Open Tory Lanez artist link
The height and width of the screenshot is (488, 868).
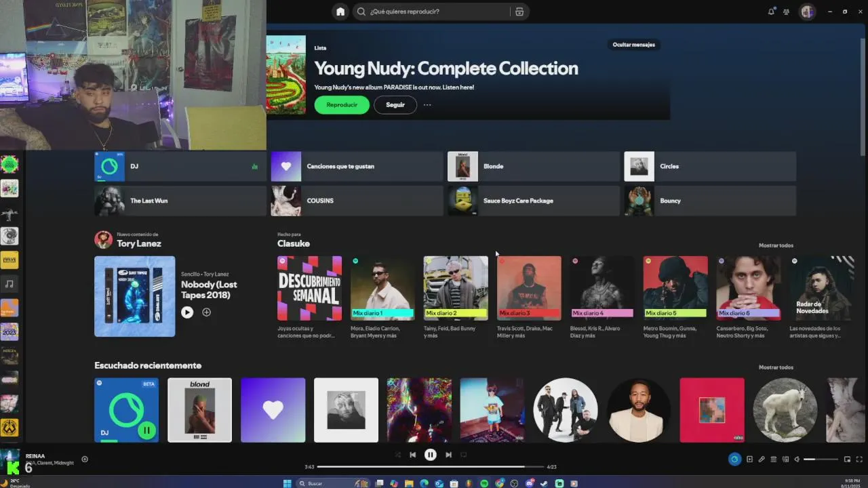click(x=139, y=243)
